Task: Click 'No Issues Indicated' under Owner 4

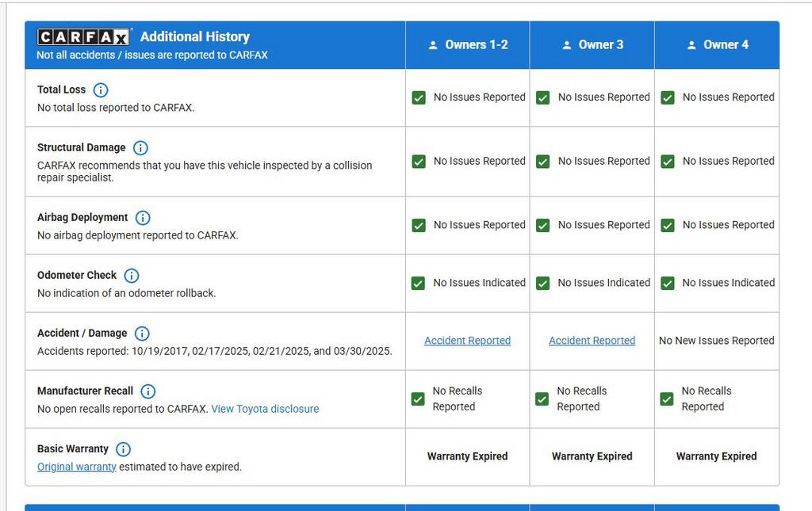Action: (729, 282)
